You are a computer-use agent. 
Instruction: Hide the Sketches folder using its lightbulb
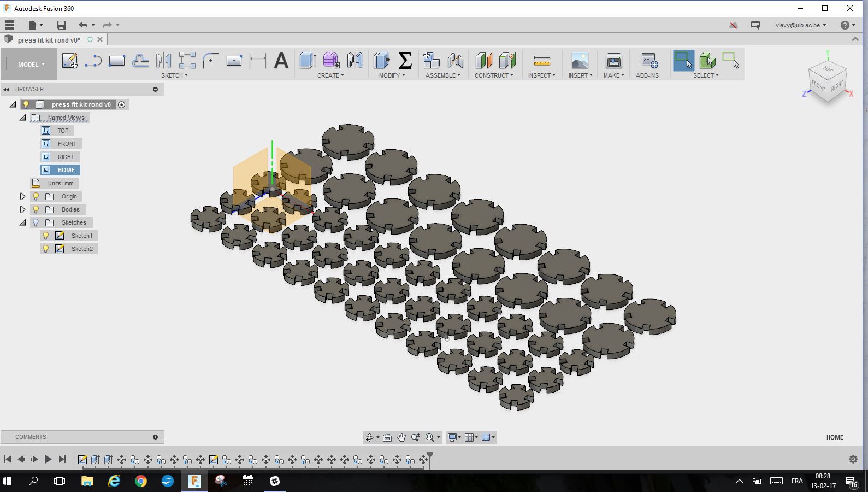[x=36, y=222]
